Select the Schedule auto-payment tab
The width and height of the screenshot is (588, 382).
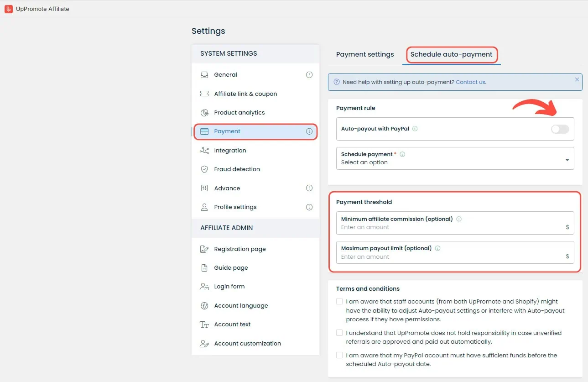(x=451, y=54)
